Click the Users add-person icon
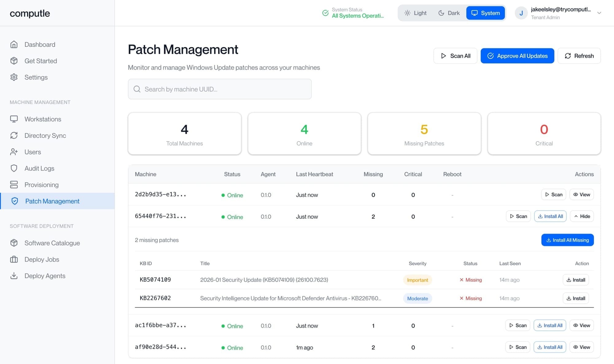 pyautogui.click(x=14, y=152)
